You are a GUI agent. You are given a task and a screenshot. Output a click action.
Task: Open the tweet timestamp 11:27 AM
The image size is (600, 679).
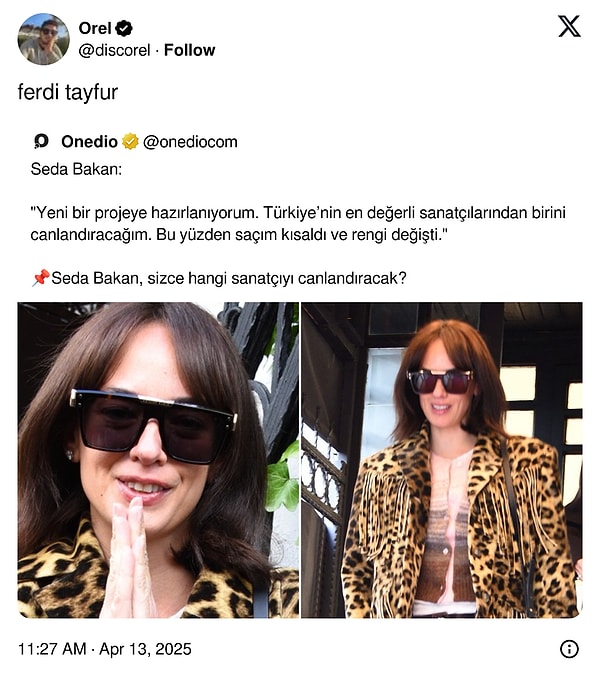pos(52,649)
